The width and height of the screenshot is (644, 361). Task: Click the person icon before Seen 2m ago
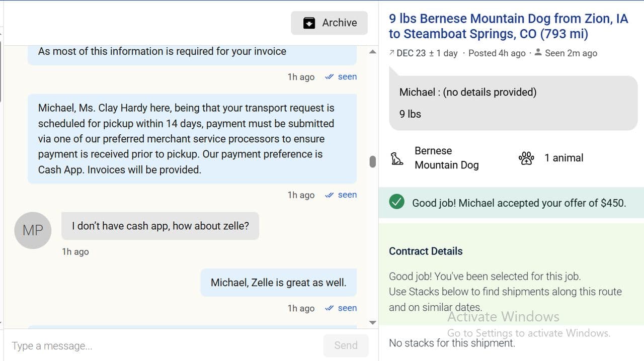click(x=538, y=52)
